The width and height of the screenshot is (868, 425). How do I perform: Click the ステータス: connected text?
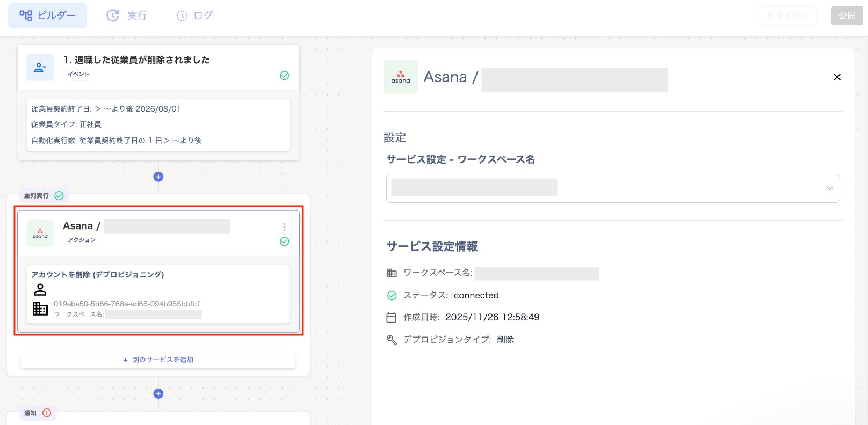click(x=451, y=296)
